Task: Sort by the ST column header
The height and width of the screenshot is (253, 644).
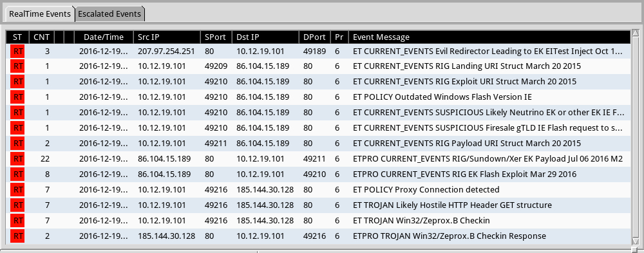Action: 17,37
